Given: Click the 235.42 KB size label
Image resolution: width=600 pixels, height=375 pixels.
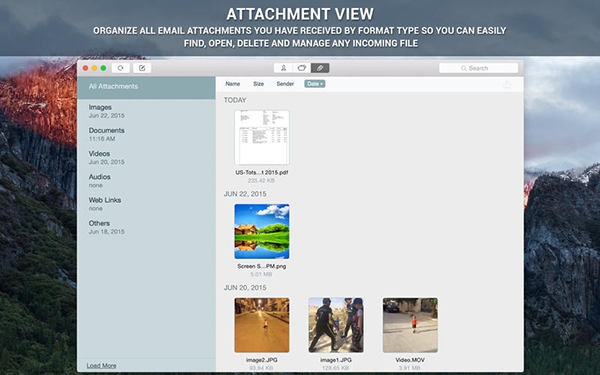Looking at the screenshot, I should pos(262,181).
